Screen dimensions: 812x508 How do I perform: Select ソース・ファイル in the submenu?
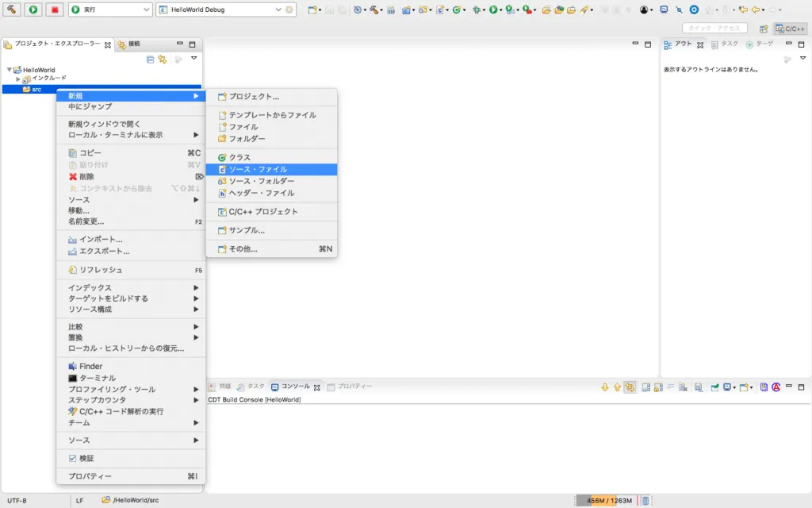(x=271, y=170)
